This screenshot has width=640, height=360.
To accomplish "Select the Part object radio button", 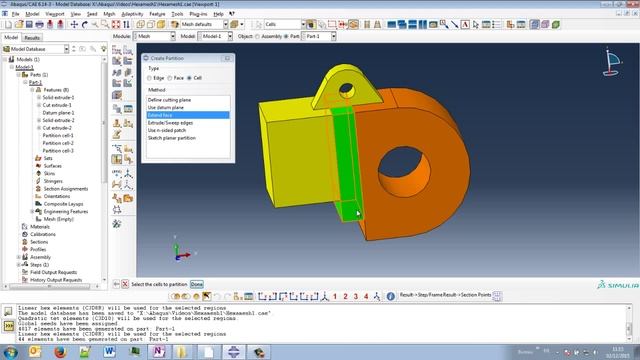I will pyautogui.click(x=286, y=36).
